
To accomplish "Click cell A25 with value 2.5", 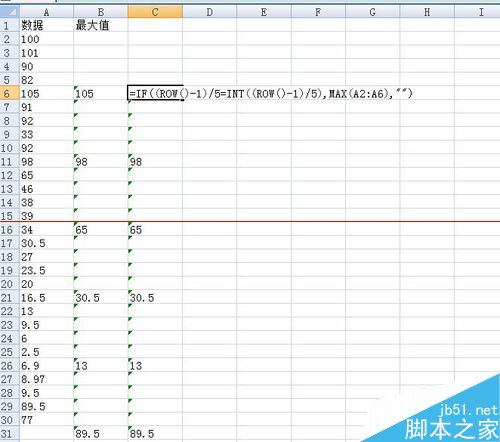I will pyautogui.click(x=47, y=352).
